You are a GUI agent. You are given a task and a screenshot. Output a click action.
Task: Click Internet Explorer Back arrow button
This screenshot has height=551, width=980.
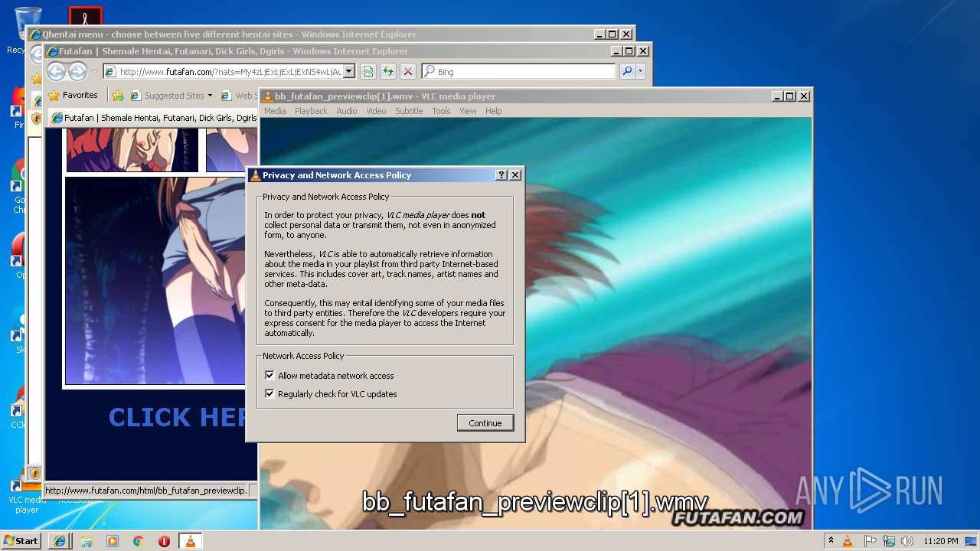(x=57, y=72)
